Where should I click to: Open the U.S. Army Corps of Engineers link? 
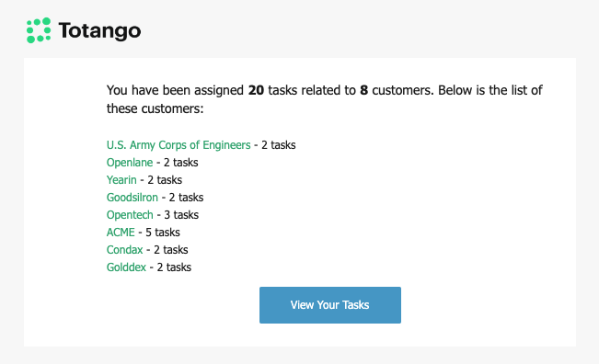click(179, 145)
